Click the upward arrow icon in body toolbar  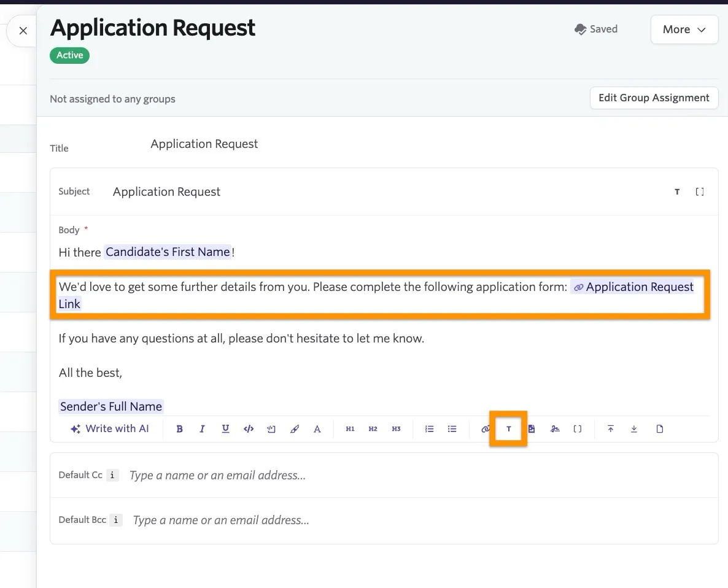pos(611,429)
